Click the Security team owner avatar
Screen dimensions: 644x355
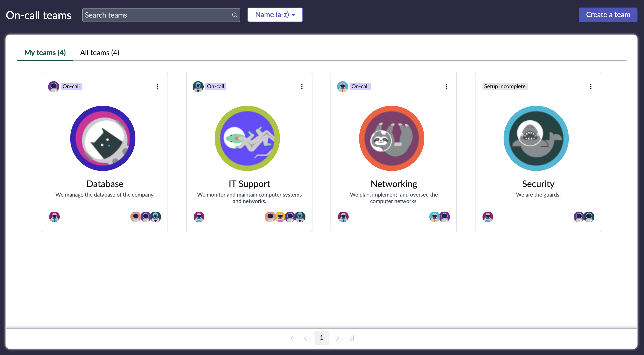(488, 217)
